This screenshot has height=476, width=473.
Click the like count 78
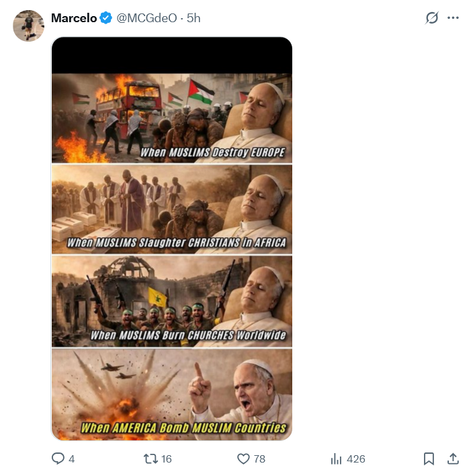259,459
